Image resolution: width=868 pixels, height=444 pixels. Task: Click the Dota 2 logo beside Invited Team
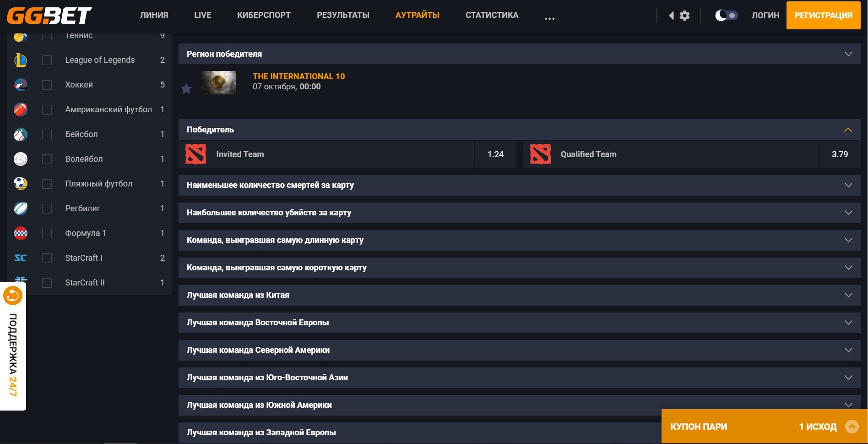tap(195, 154)
